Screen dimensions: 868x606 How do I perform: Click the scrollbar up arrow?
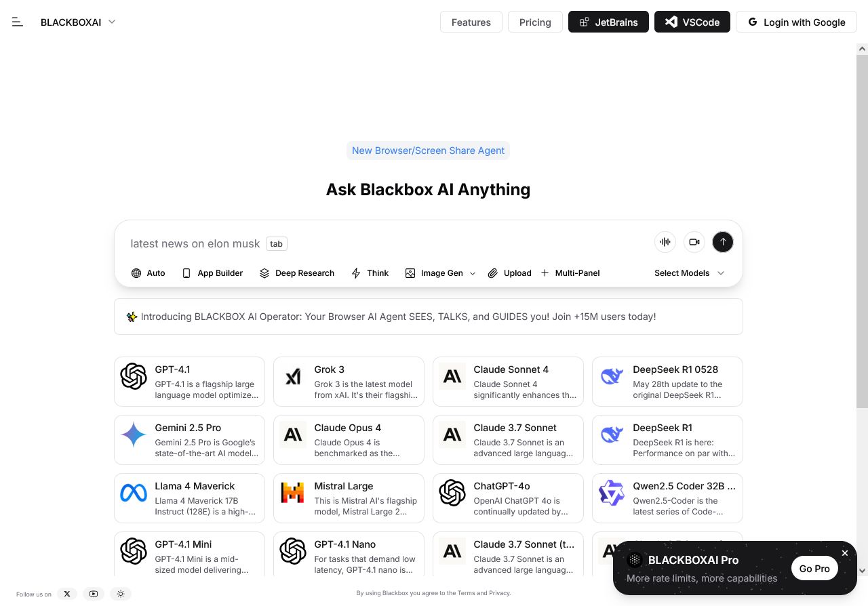coord(863,49)
